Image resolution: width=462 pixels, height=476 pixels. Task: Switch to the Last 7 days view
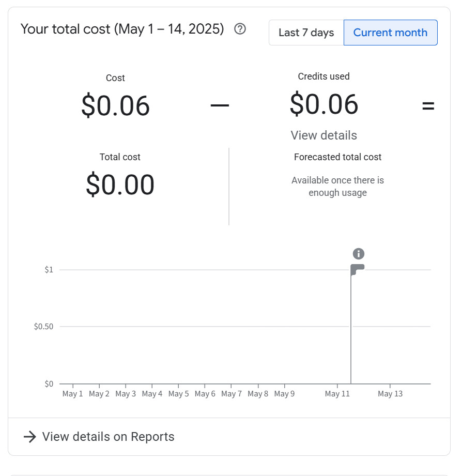click(306, 33)
